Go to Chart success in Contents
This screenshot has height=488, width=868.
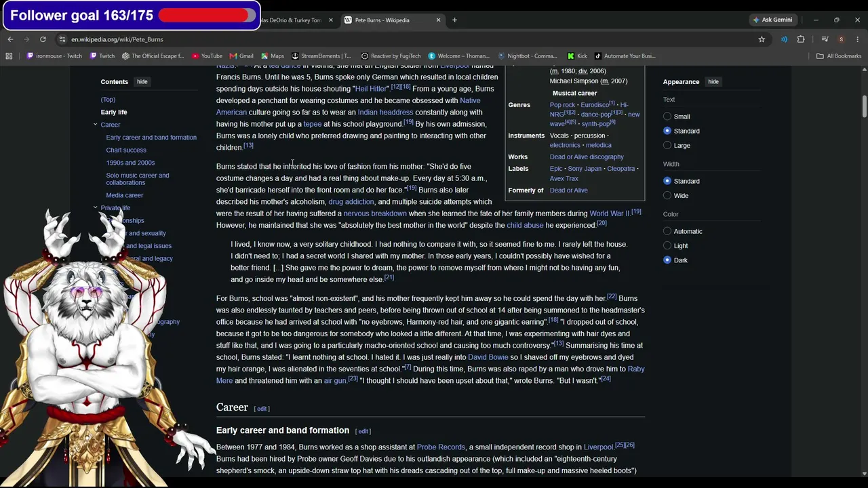click(x=126, y=150)
